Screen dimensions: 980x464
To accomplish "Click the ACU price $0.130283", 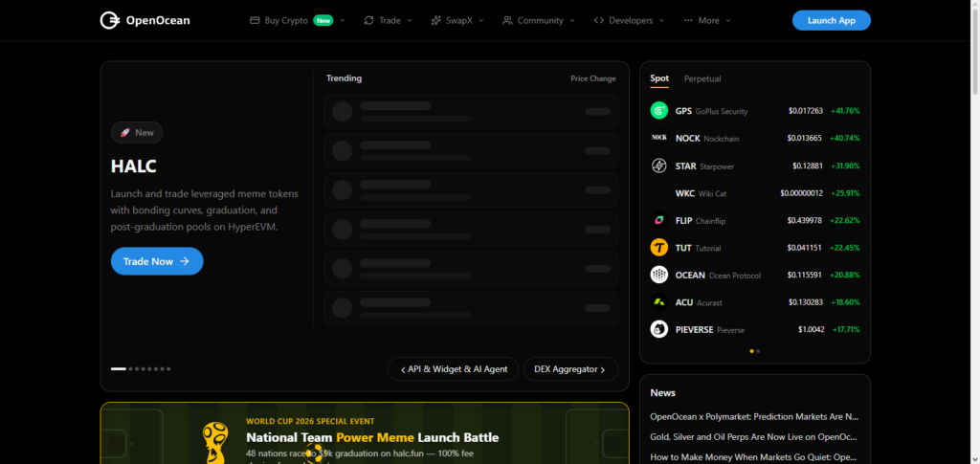I will [x=806, y=302].
